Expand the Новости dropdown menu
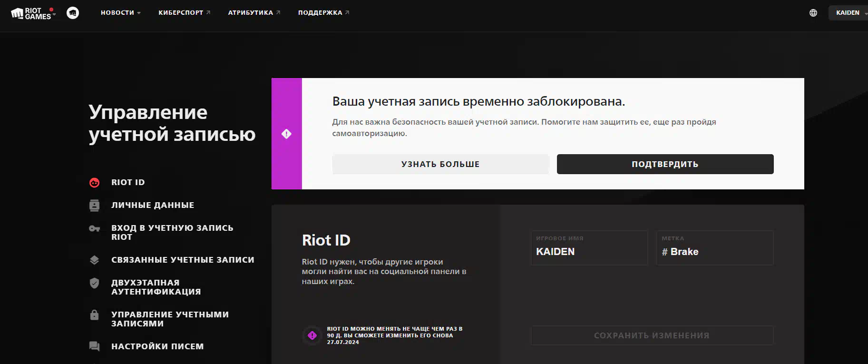This screenshot has height=364, width=868. point(120,13)
